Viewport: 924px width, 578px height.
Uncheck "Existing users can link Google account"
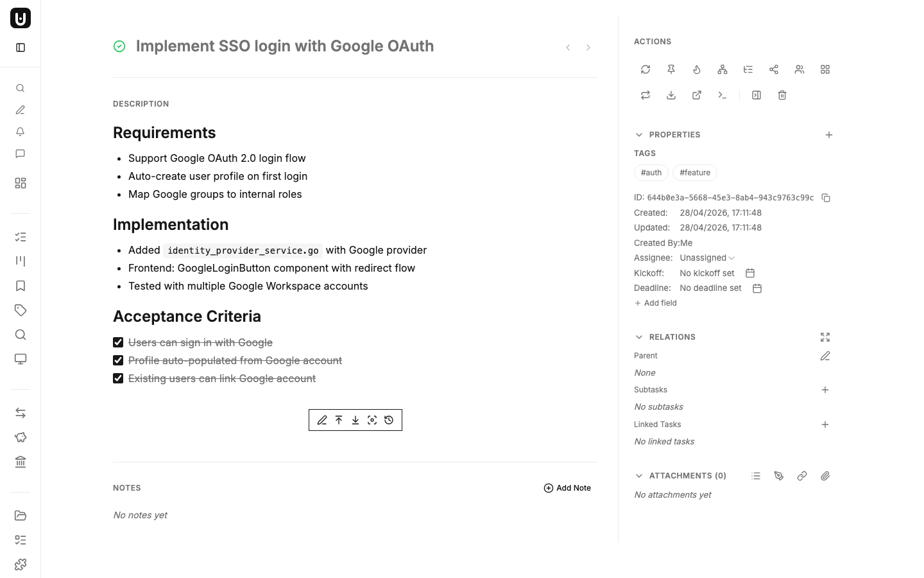pyautogui.click(x=118, y=378)
